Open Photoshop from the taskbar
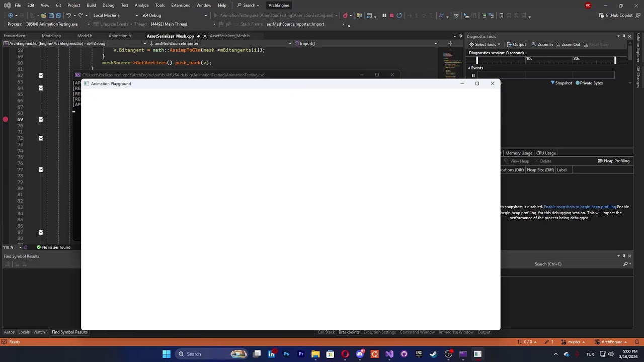 [286, 354]
